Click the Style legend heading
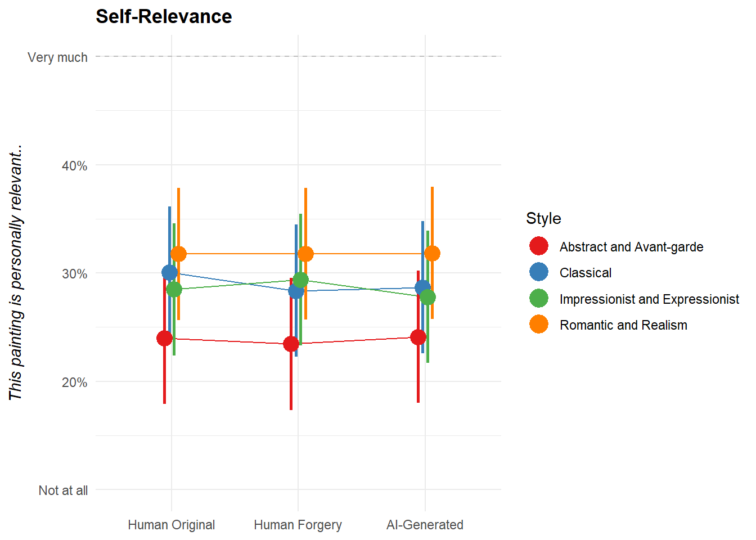The image size is (756, 540). click(543, 218)
